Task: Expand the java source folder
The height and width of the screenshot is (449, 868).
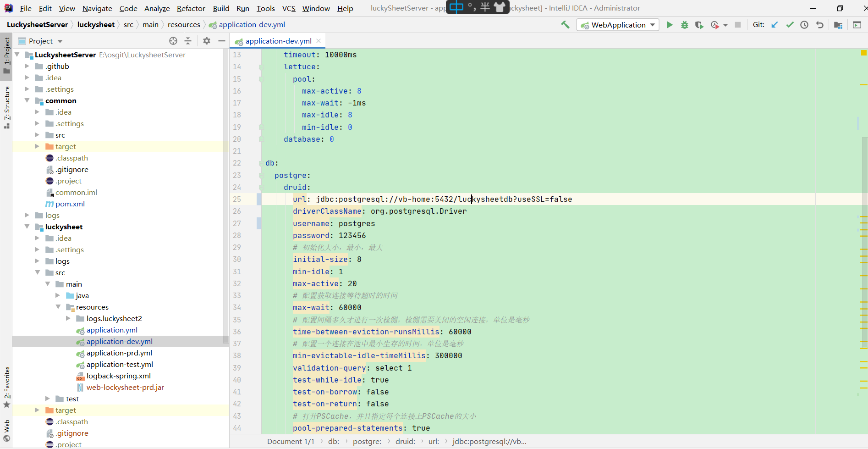Action: [x=58, y=295]
